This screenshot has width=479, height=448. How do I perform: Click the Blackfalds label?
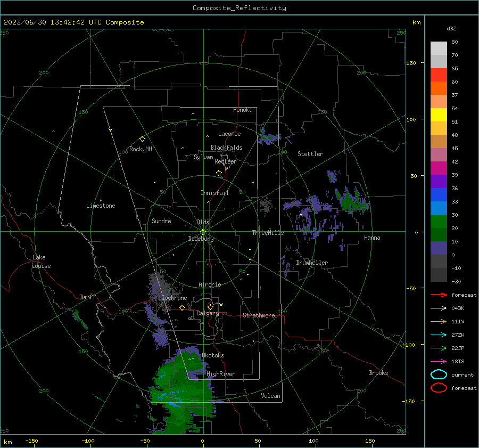[226, 148]
